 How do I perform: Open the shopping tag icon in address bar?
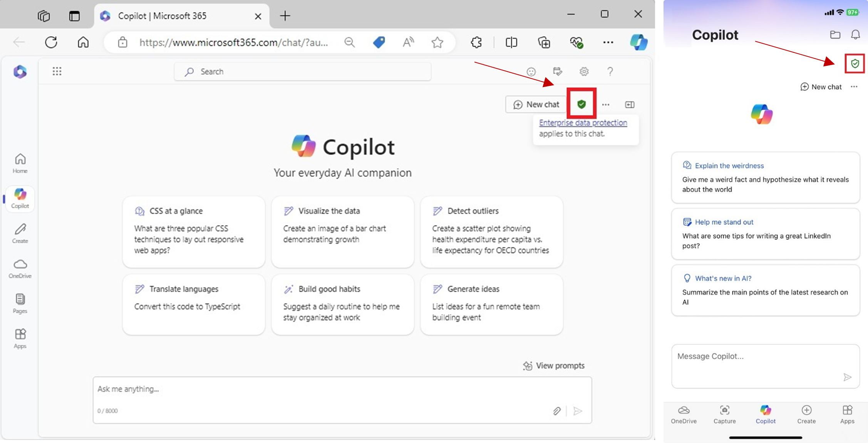[x=379, y=42]
